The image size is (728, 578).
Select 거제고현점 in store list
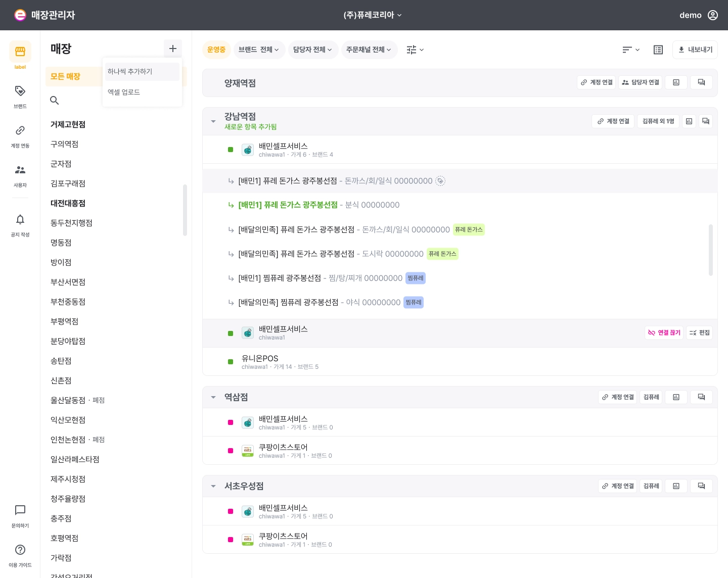(x=68, y=124)
